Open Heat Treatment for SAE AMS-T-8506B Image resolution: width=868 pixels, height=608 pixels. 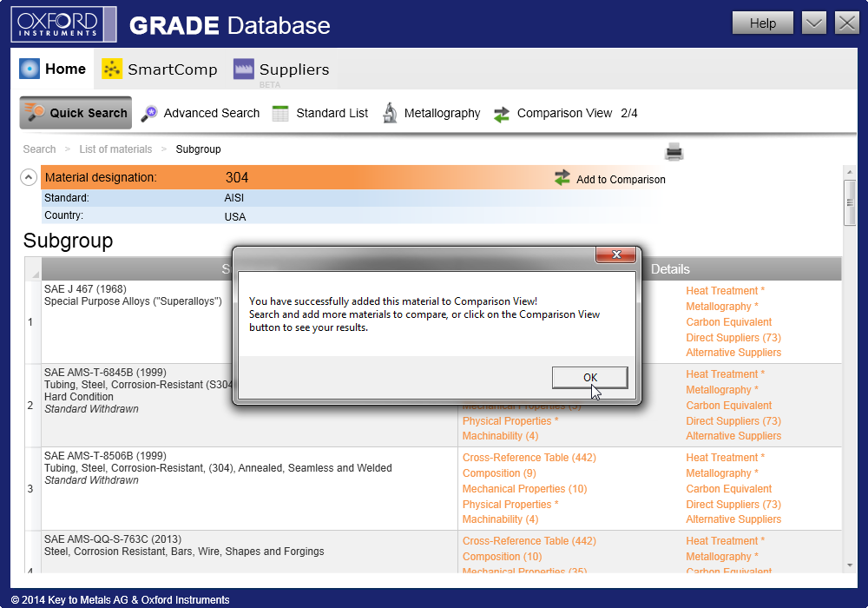click(725, 458)
